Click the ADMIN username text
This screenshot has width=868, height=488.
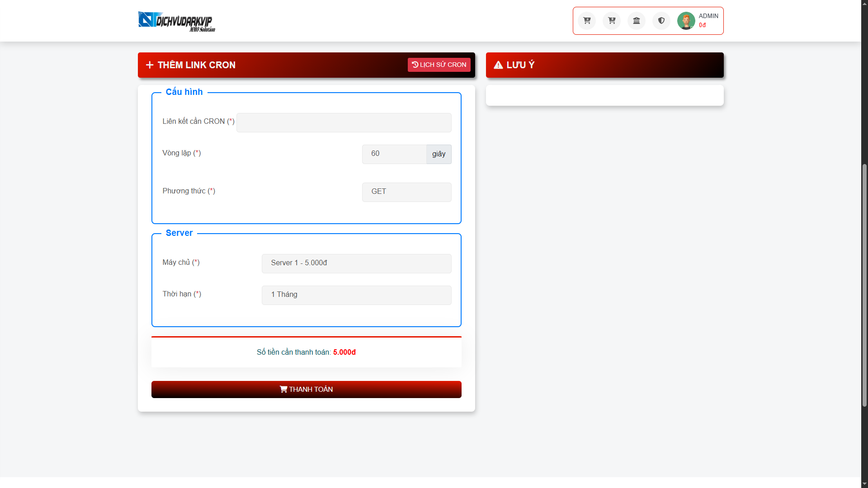[x=708, y=16]
